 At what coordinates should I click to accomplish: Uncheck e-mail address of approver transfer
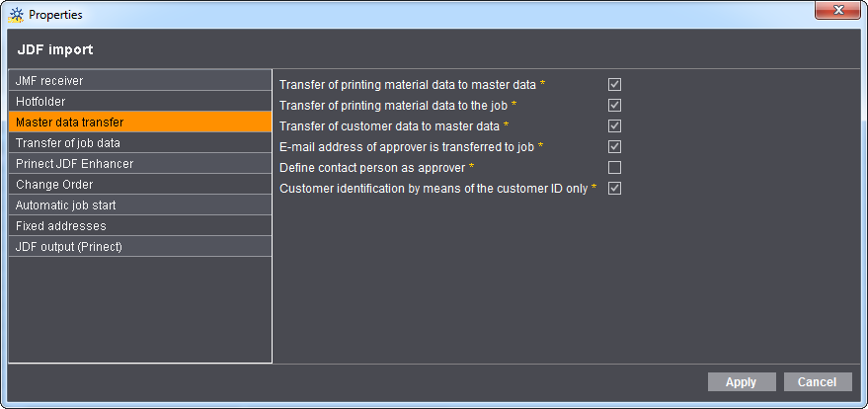click(614, 146)
